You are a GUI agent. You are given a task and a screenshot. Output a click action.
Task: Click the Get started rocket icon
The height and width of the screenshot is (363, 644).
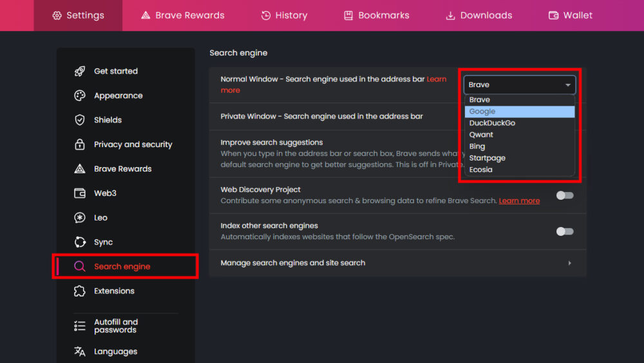pyautogui.click(x=80, y=71)
